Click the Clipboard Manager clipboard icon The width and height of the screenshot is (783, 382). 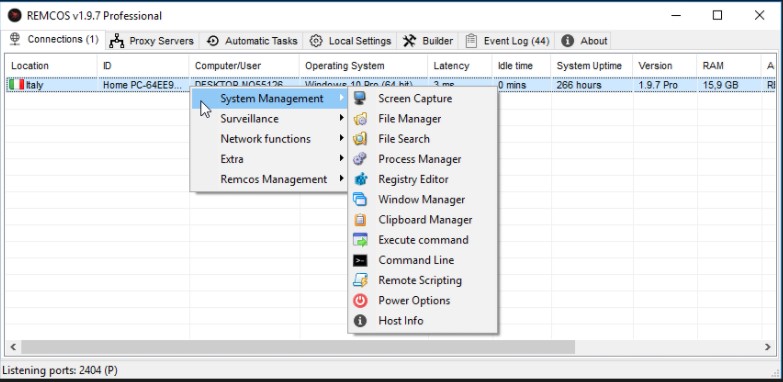360,220
